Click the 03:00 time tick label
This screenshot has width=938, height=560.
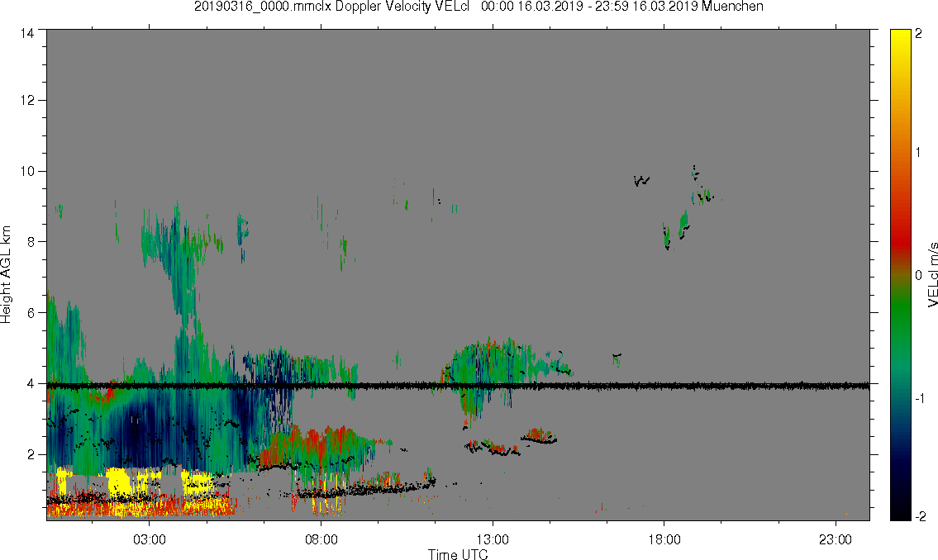(x=150, y=539)
